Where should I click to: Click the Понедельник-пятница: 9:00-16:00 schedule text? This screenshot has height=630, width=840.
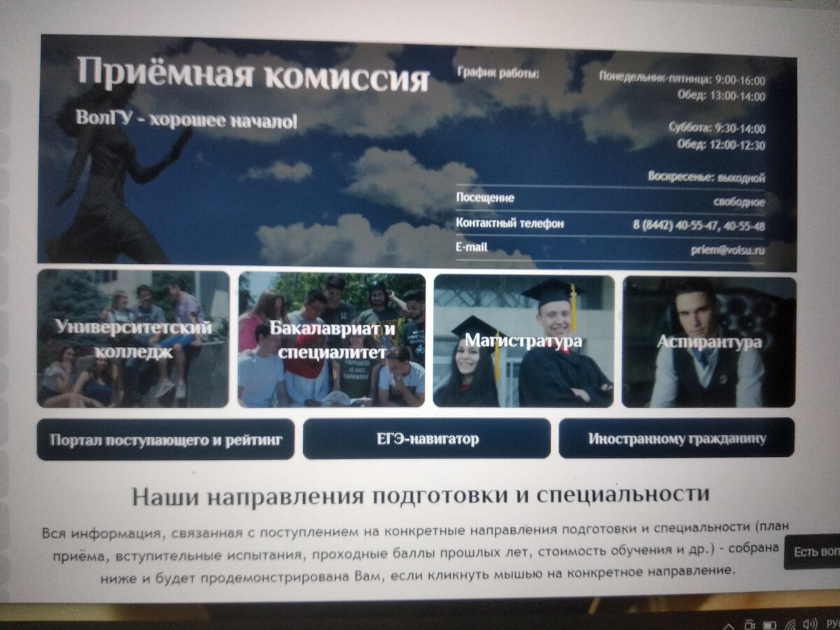point(682,80)
